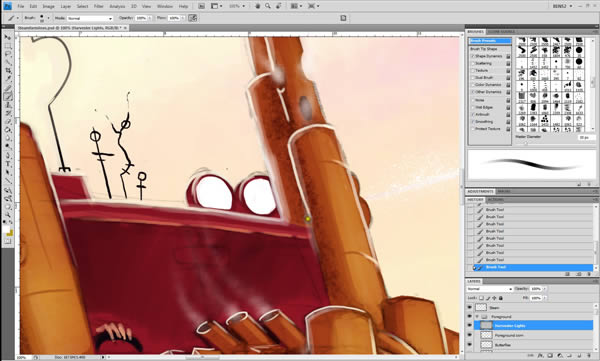Screen dimensions: 600x361
Task: Toggle the Noise checkbox
Action: [x=473, y=100]
